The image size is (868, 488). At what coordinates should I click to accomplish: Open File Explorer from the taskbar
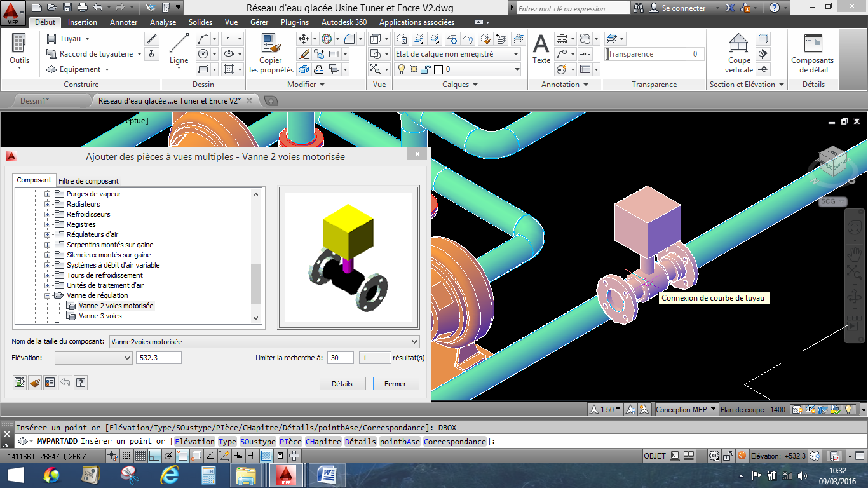click(245, 475)
